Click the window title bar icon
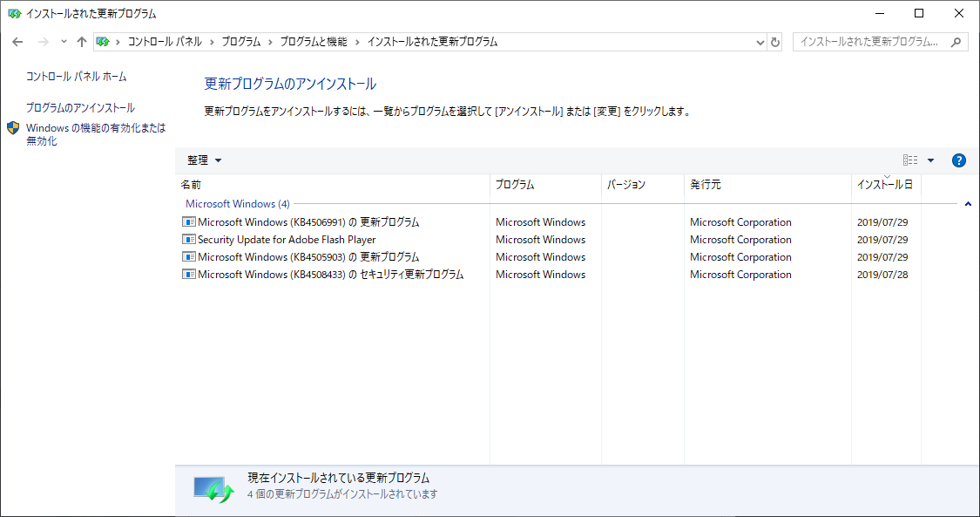This screenshot has height=517, width=980. point(15,13)
